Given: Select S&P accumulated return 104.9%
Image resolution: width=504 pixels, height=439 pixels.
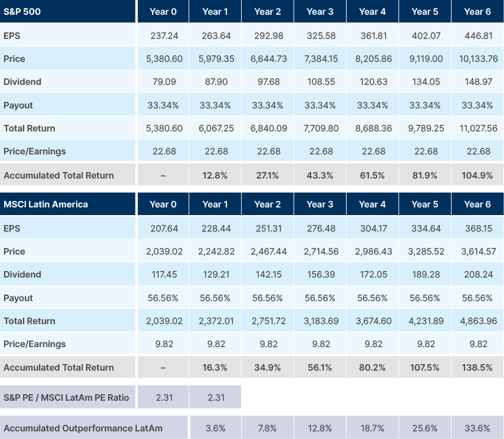Looking at the screenshot, I should [477, 176].
